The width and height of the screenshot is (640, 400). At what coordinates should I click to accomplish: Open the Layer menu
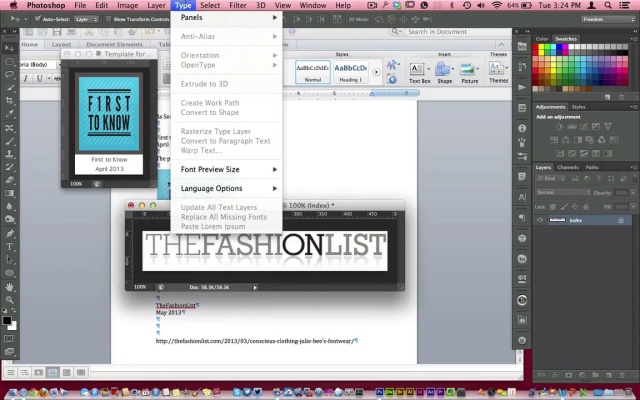156,5
